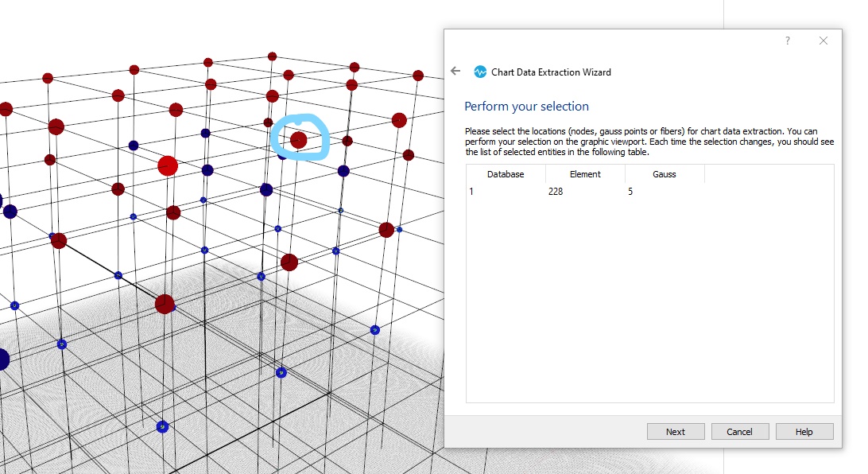Select the Gauss value 5 cell
This screenshot has width=868, height=474.
click(665, 191)
